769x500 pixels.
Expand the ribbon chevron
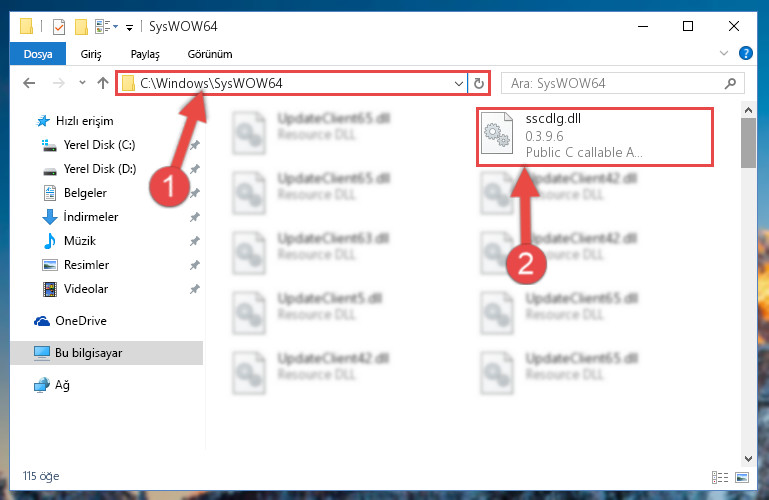point(723,53)
